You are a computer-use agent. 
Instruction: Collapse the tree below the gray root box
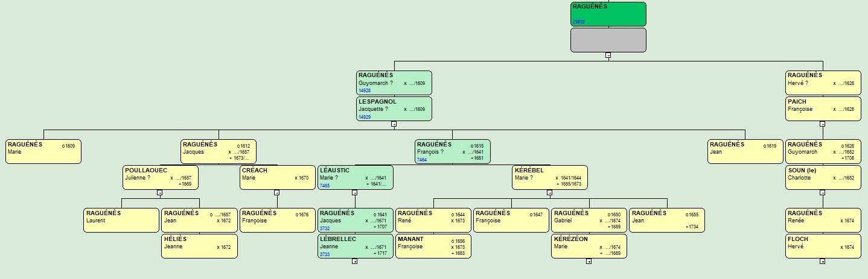coord(608,55)
